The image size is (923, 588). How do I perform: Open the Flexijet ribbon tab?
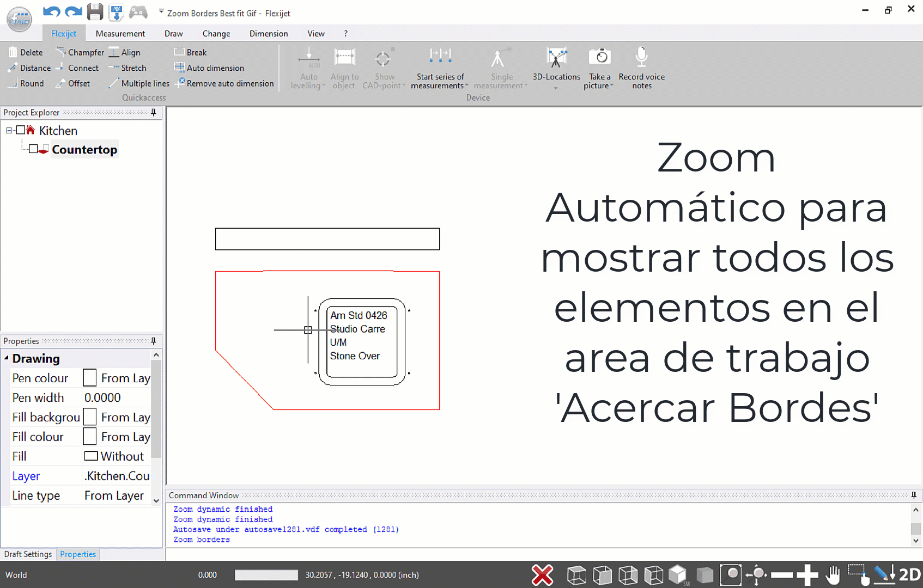[x=64, y=33]
